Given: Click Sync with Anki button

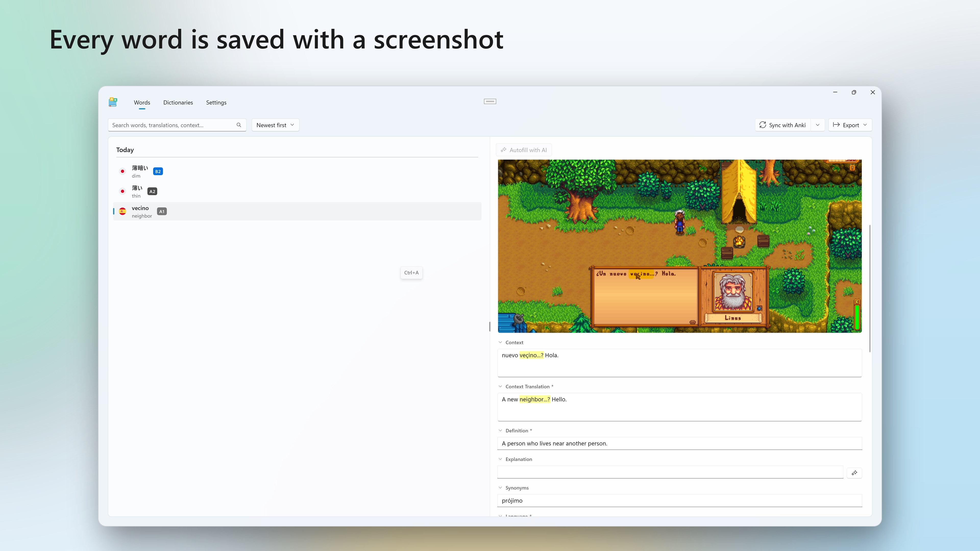Looking at the screenshot, I should pyautogui.click(x=783, y=125).
